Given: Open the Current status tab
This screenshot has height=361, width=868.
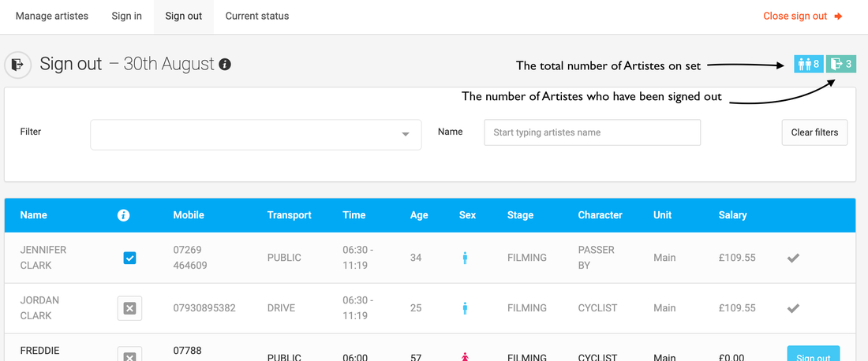Looking at the screenshot, I should click(x=257, y=17).
